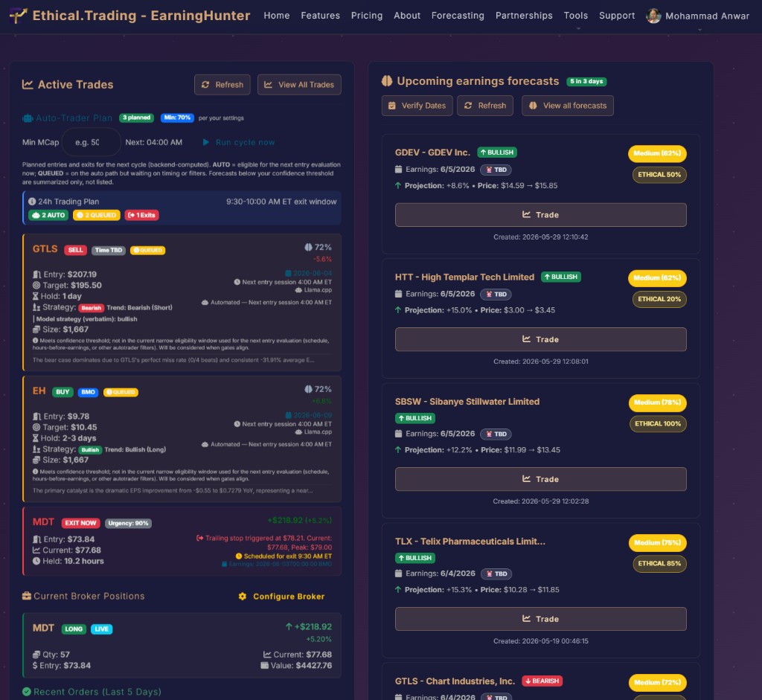
Task: Expand the Tools menu dropdown
Action: click(576, 16)
